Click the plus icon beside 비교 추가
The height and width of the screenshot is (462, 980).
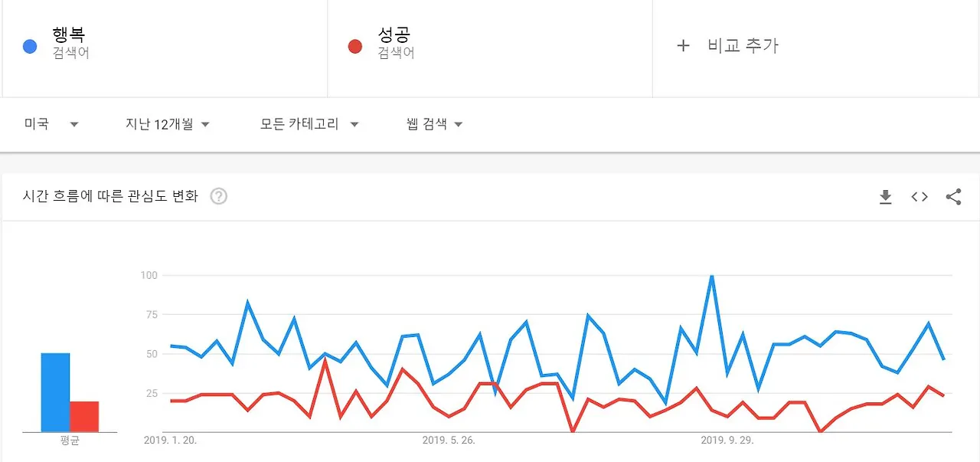coord(683,45)
